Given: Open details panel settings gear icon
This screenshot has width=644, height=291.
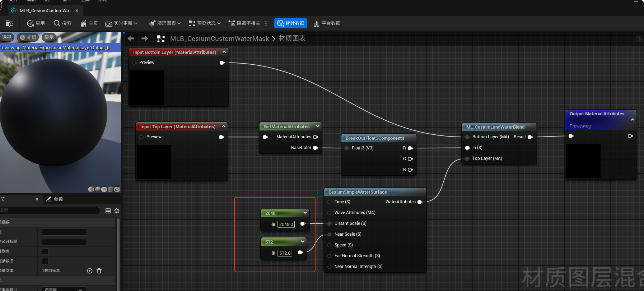Looking at the screenshot, I should pos(117,211).
